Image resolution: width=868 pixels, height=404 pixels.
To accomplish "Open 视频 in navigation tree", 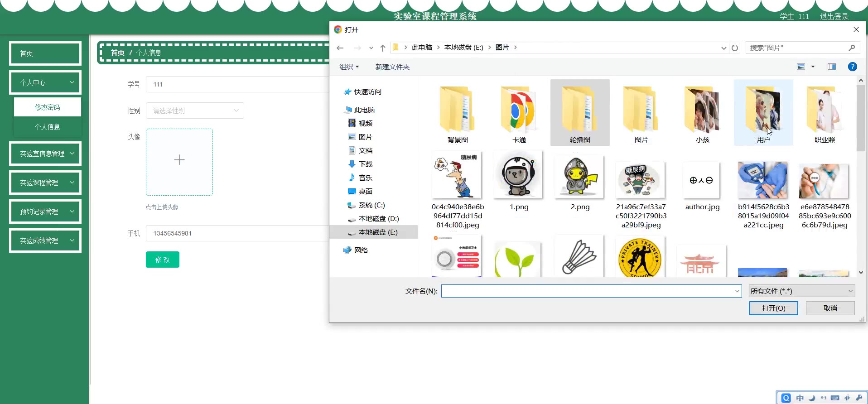I will (360, 123).
